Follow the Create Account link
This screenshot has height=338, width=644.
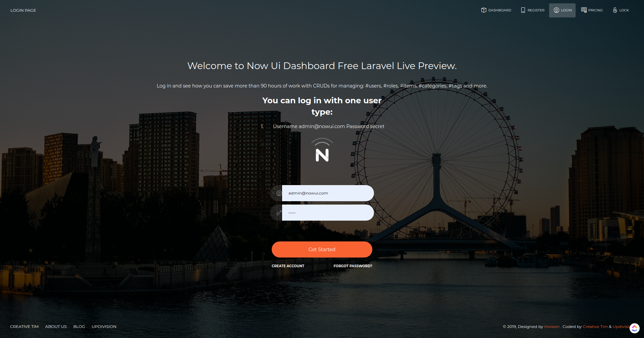click(288, 266)
